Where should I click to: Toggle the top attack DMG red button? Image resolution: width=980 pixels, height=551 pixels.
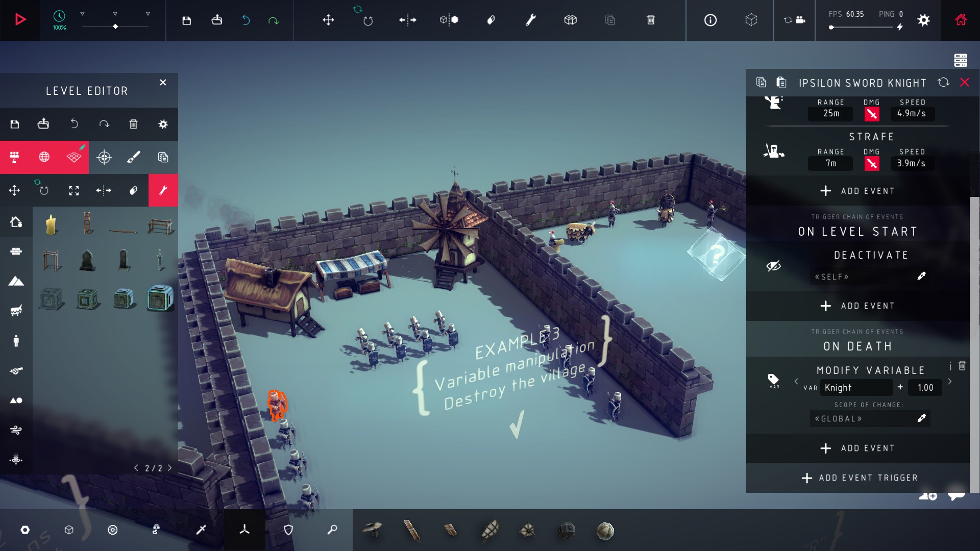pyautogui.click(x=871, y=114)
